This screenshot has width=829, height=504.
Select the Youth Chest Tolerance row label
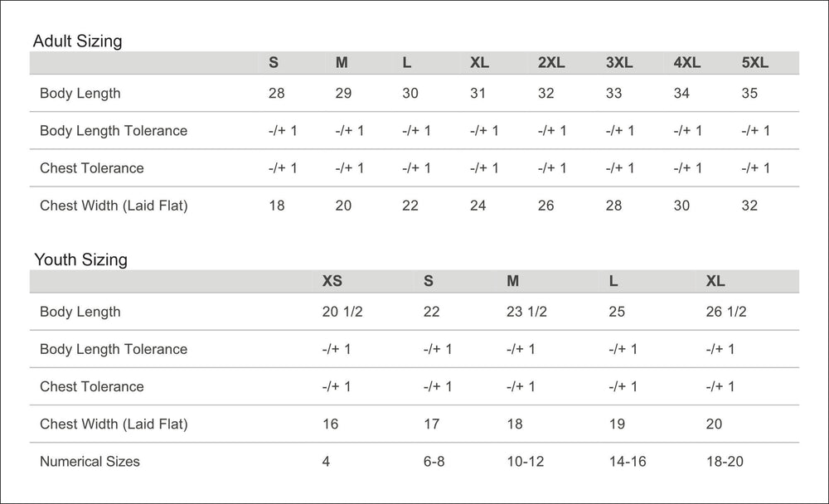coord(91,386)
